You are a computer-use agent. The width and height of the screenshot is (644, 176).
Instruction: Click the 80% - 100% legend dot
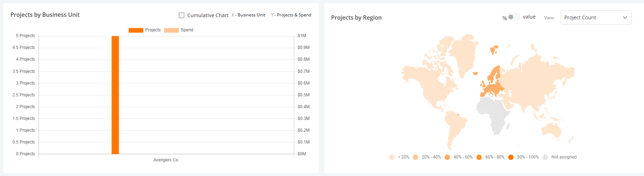coord(511,157)
